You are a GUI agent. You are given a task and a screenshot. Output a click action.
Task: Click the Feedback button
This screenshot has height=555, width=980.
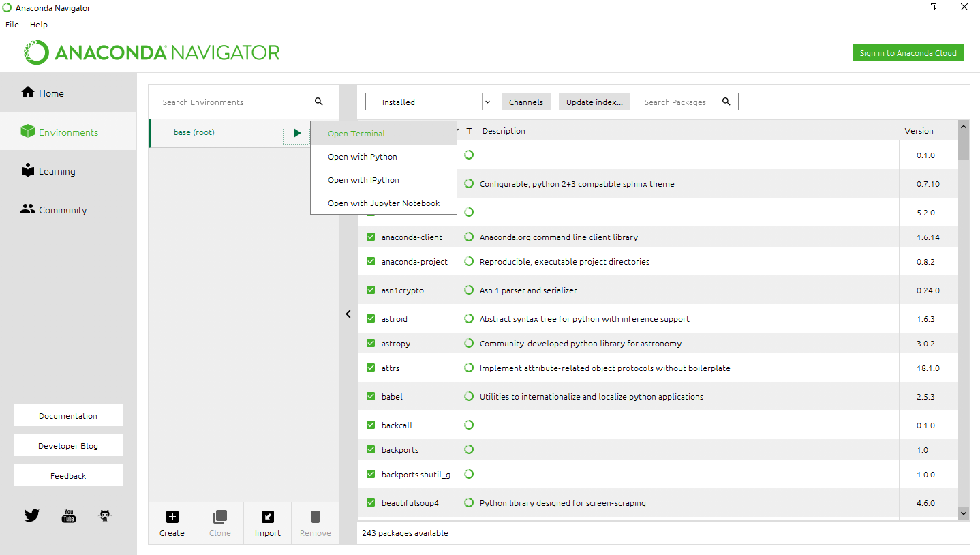point(68,475)
